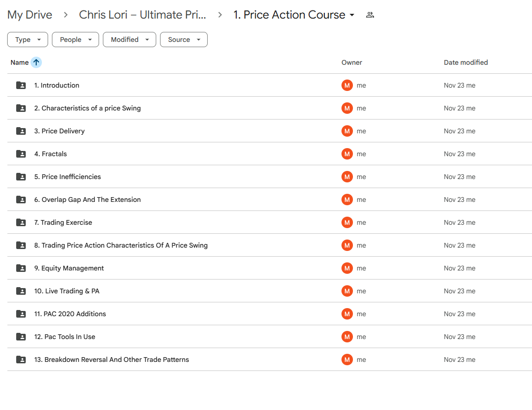Screen dimensions: 532x410
Task: Open the Type filter dropdown
Action: coord(28,40)
